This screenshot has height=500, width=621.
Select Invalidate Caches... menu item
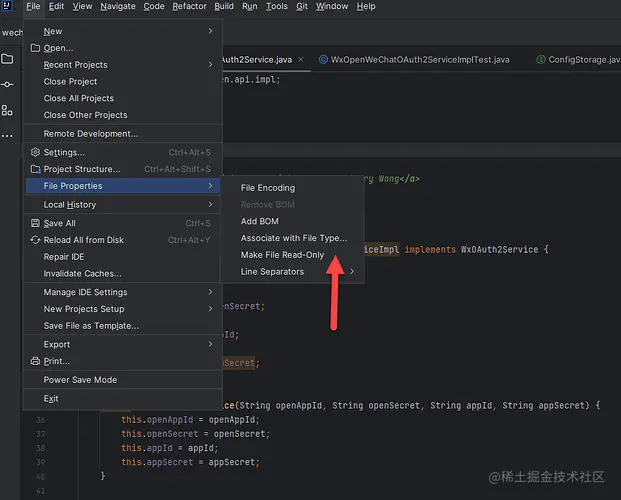(123, 273)
